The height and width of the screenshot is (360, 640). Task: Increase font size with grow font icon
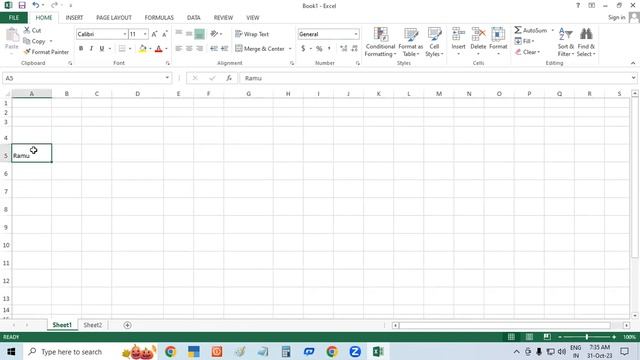154,34
